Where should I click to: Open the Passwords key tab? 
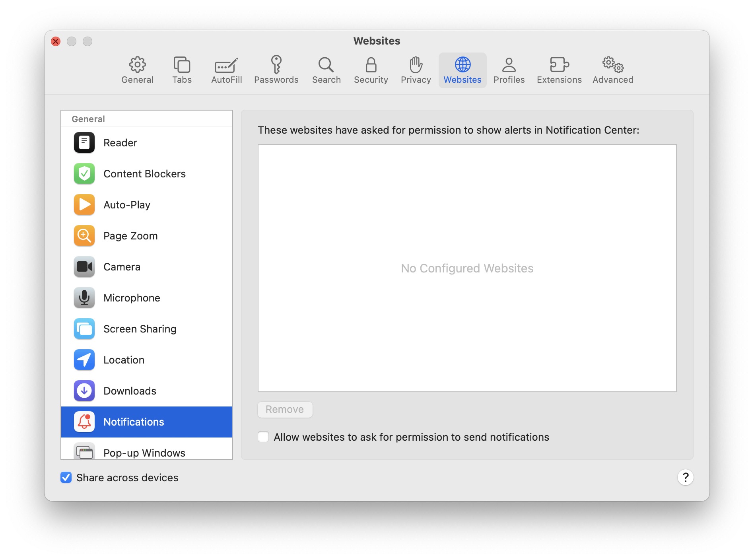276,70
